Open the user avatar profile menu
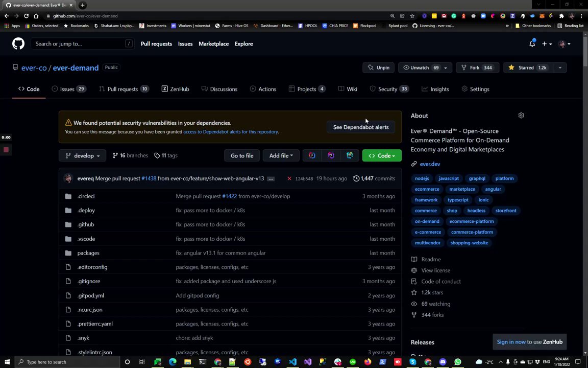 pos(565,44)
